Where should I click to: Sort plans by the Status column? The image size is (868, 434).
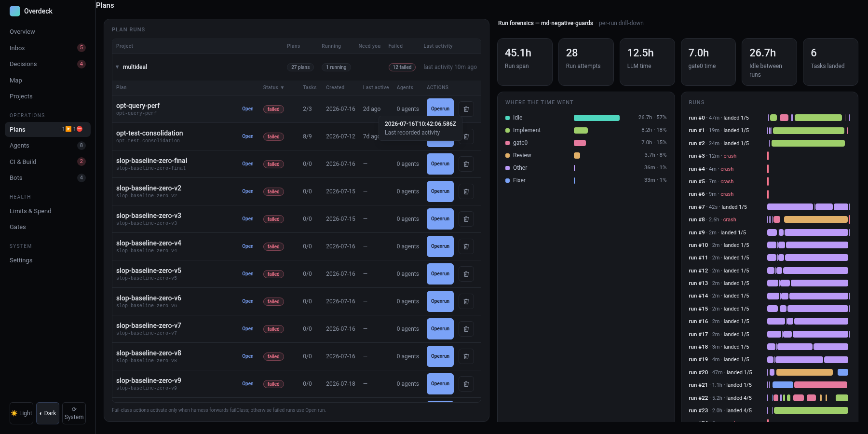[x=273, y=88]
